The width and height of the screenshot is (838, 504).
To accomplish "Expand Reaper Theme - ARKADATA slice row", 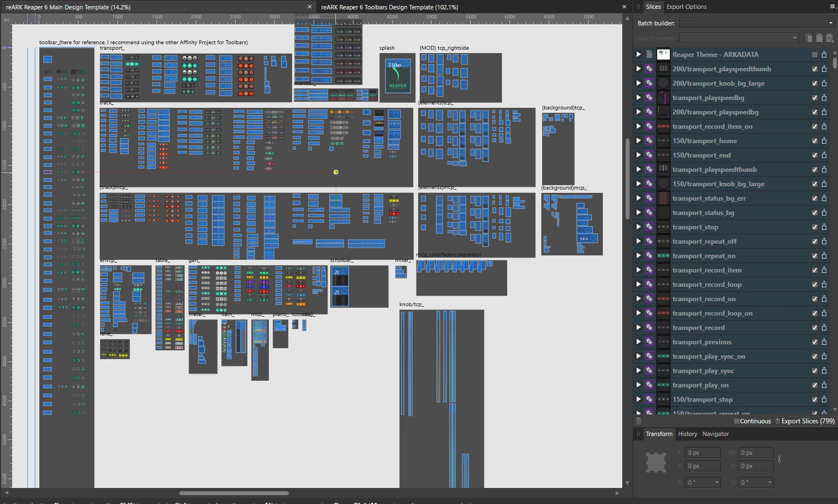I will [638, 54].
